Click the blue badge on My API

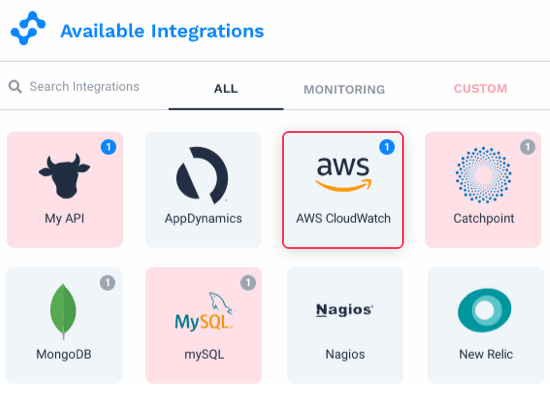click(x=108, y=147)
